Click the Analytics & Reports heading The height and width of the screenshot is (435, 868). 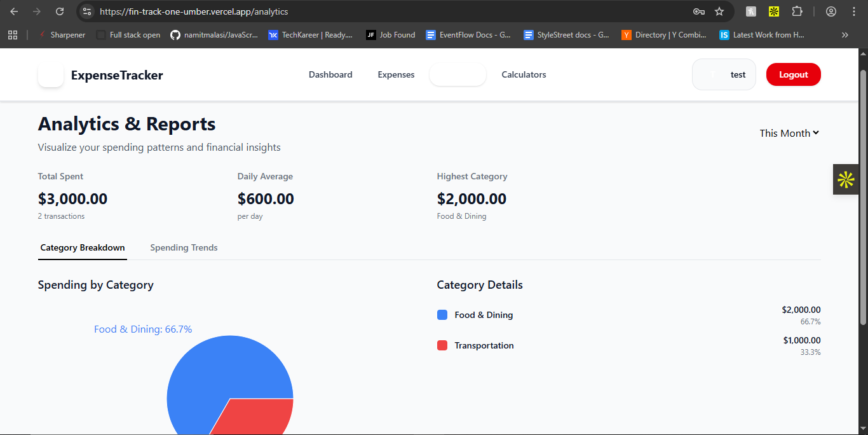[x=126, y=123]
